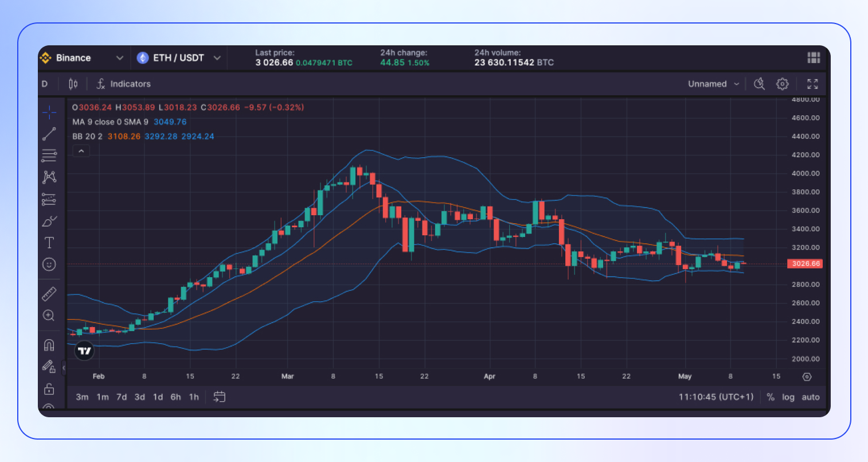Click the Last price value 3 026.66

[x=274, y=63]
